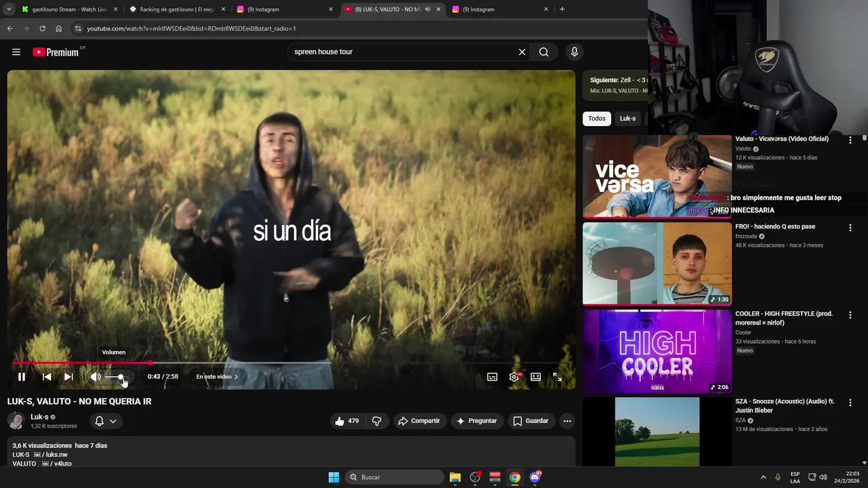
Task: Switch to gastilouno Stream browser tab
Action: coord(70,9)
